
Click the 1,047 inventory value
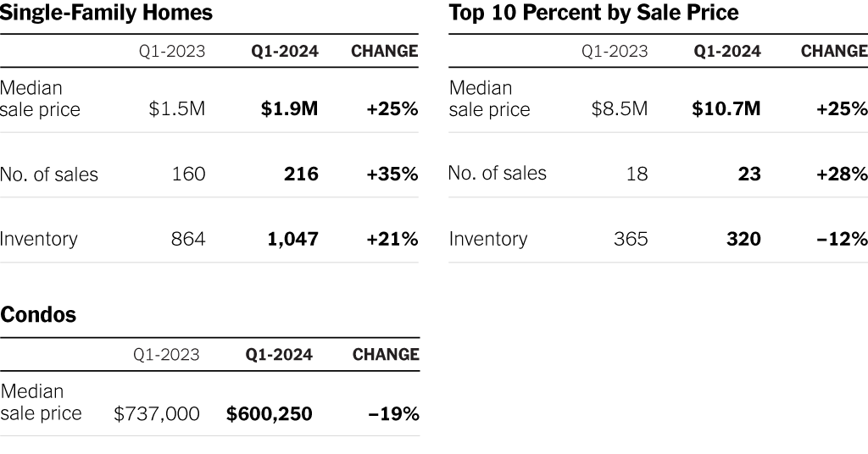293,239
